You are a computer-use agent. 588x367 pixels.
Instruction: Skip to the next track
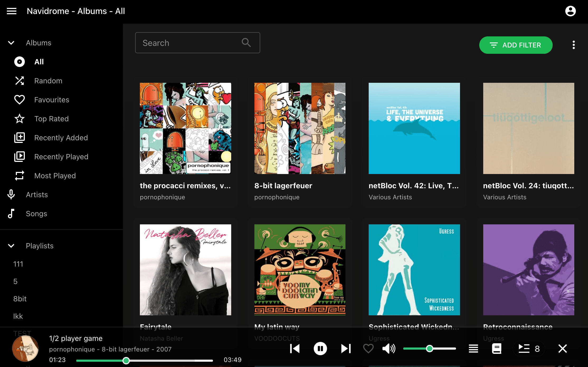pyautogui.click(x=346, y=349)
